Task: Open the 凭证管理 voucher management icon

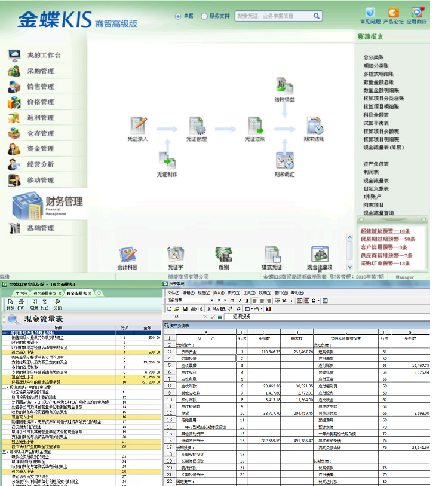Action: [x=197, y=126]
